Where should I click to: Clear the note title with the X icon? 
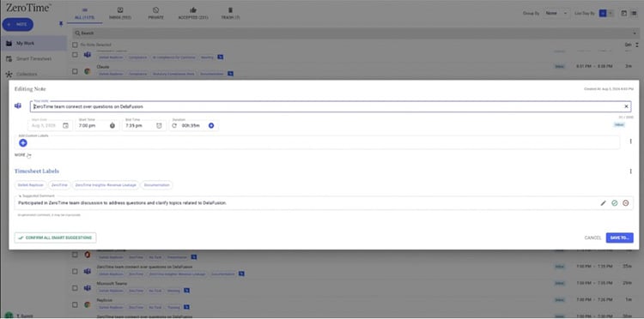[x=626, y=106]
